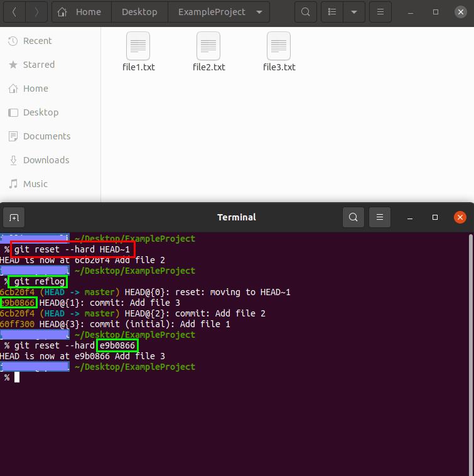
Task: Click 'HEAD is now at e9b0866' line
Action: [x=82, y=356]
